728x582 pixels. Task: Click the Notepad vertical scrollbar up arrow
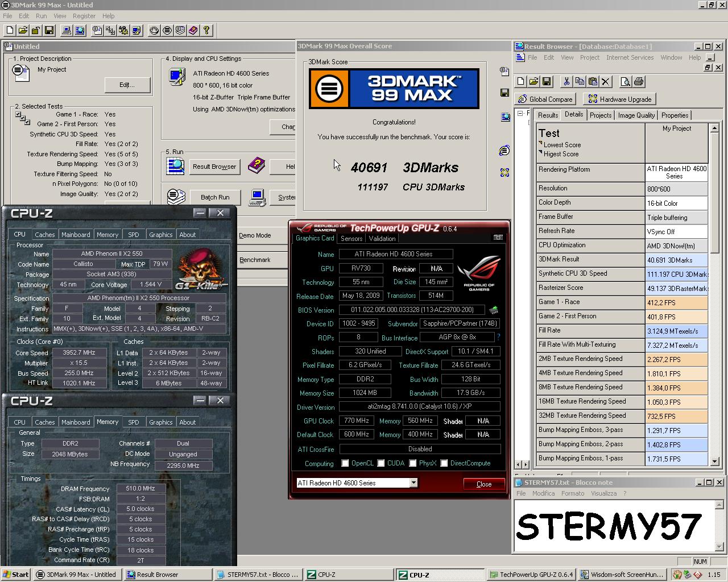[719, 505]
